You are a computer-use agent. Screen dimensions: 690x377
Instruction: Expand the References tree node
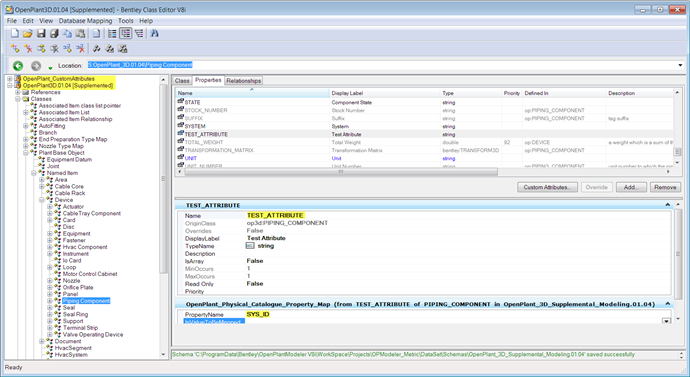pyautogui.click(x=18, y=92)
